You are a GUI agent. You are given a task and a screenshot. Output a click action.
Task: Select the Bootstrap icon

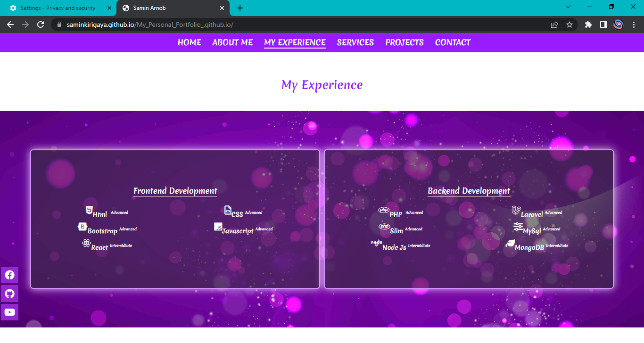82,227
